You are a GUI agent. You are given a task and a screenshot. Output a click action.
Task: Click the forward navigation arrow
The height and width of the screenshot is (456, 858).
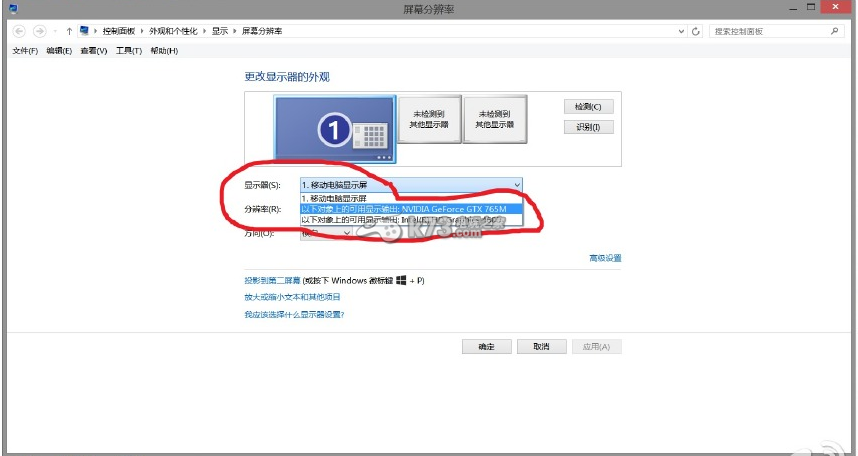tap(40, 31)
